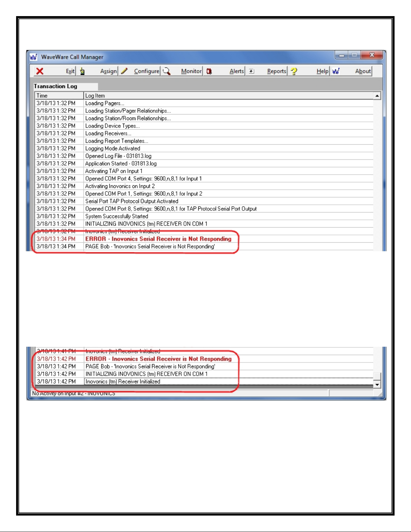Open the Monitor toolbar button
Image resolution: width=411 pixels, height=532 pixels.
tap(182, 71)
